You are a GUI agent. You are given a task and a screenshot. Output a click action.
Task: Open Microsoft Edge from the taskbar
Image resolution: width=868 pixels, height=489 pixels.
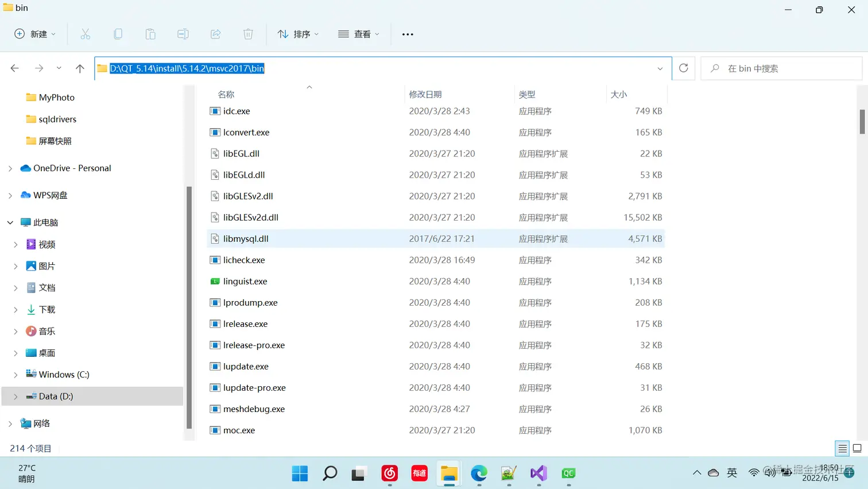tap(478, 473)
